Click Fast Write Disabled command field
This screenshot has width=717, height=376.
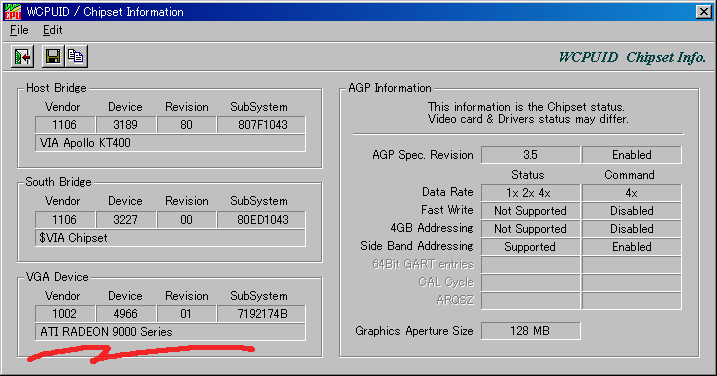631,211
